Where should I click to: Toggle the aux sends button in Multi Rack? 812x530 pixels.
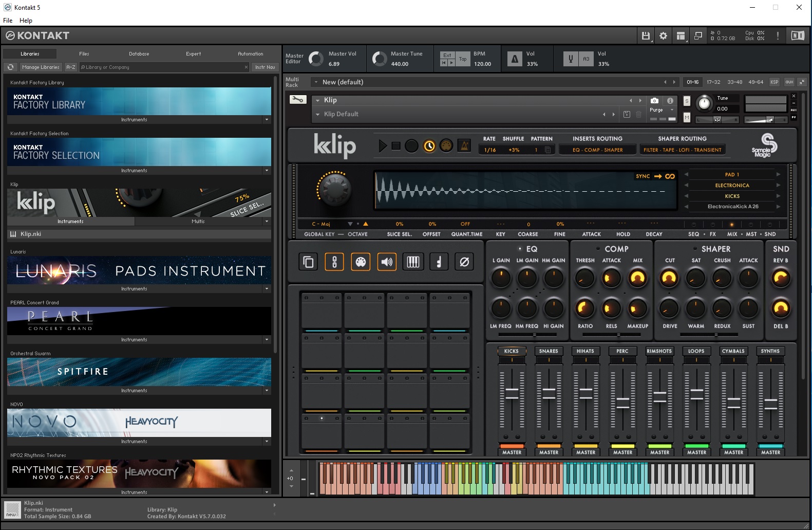(789, 82)
